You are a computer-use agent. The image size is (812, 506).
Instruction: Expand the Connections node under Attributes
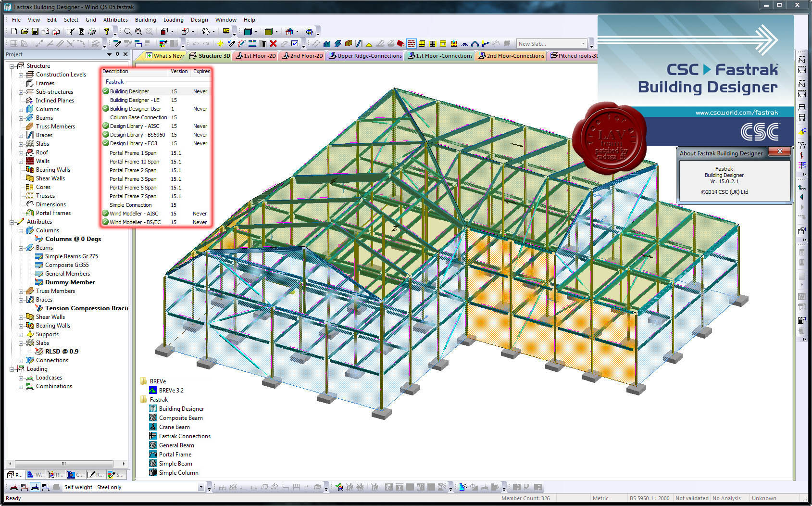click(21, 360)
